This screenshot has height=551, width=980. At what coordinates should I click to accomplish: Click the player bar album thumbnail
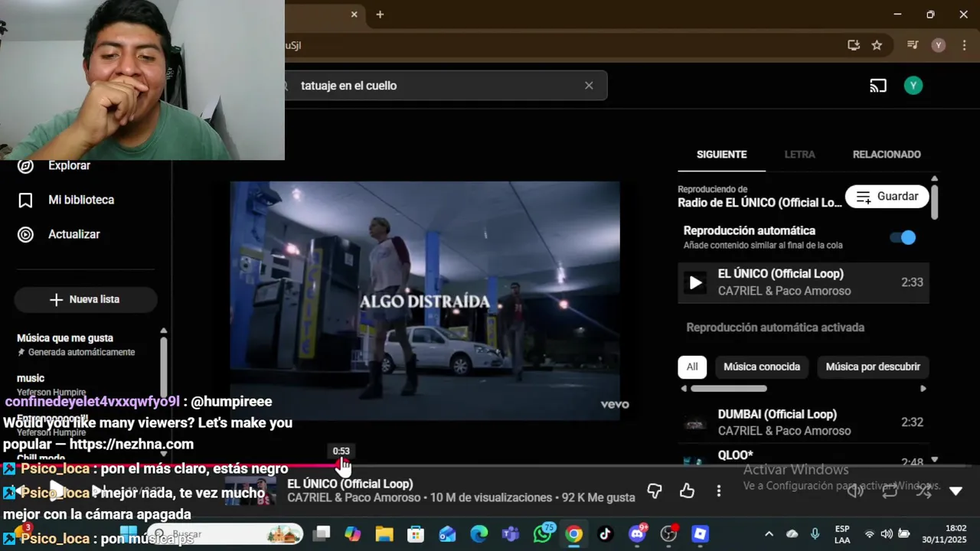click(250, 491)
